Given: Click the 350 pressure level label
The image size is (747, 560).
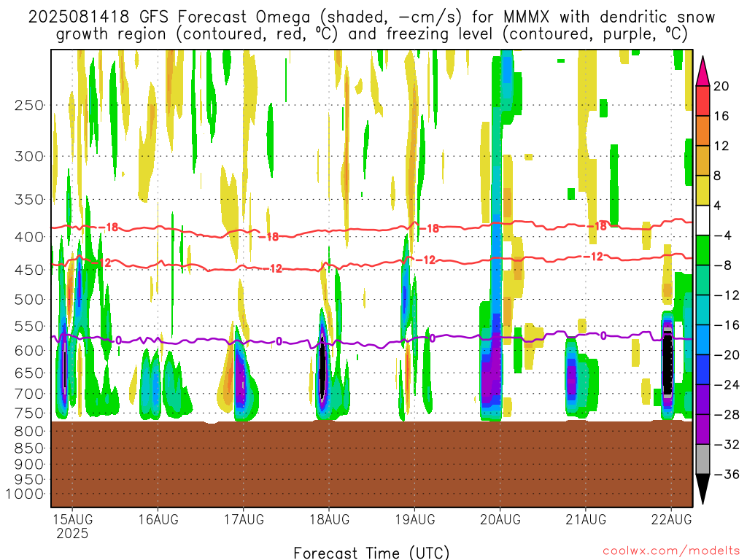Looking at the screenshot, I should [29, 200].
